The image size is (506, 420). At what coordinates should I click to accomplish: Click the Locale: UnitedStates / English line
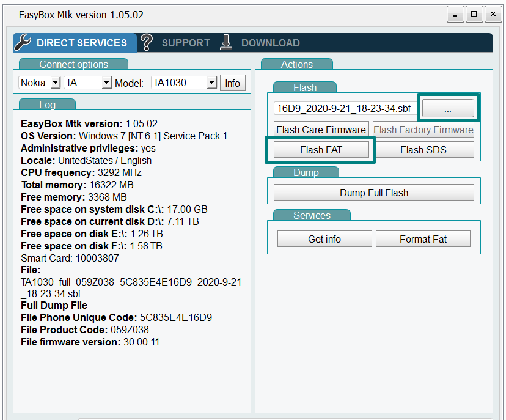[x=86, y=160]
